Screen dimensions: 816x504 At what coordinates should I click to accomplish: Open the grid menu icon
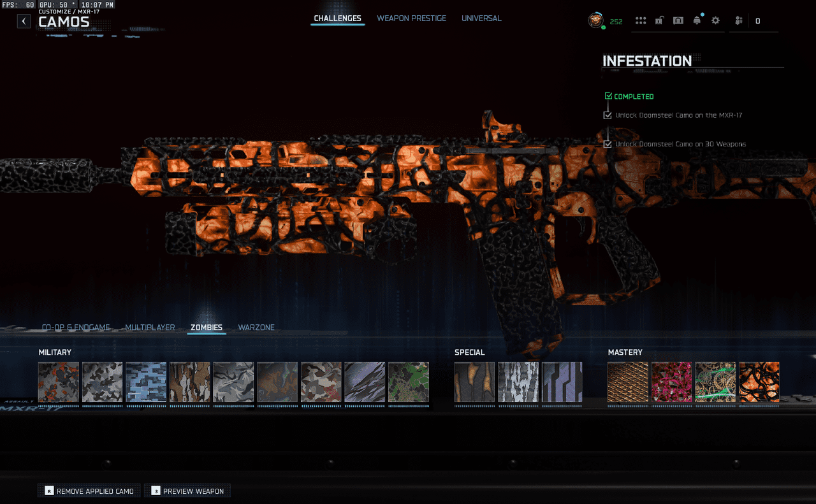click(641, 21)
